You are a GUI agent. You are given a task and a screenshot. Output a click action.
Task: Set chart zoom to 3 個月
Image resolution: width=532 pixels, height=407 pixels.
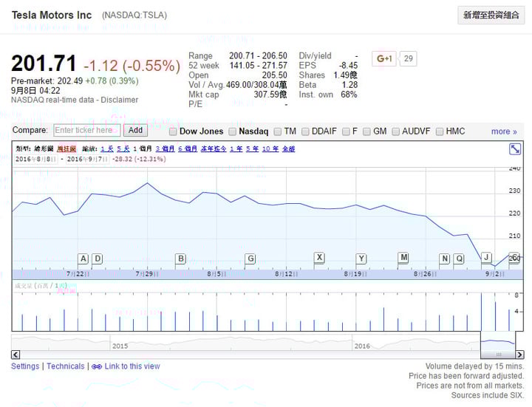coord(166,148)
